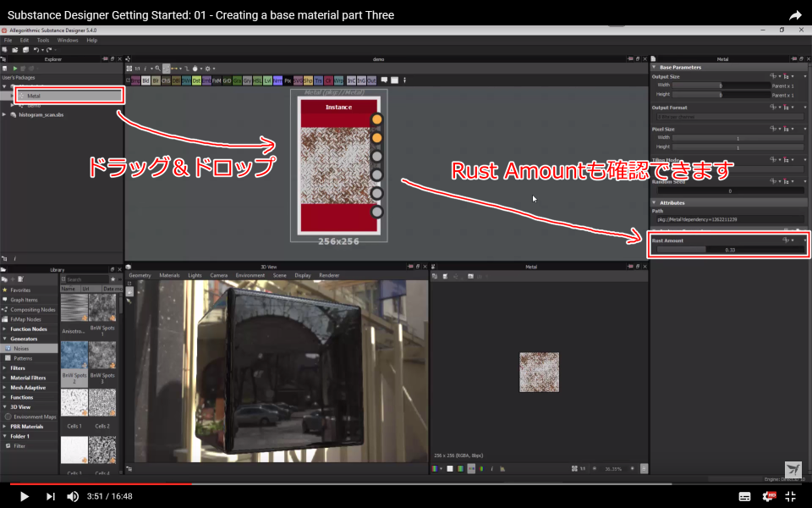Click the redo arrow in main toolbar

pyautogui.click(x=49, y=50)
